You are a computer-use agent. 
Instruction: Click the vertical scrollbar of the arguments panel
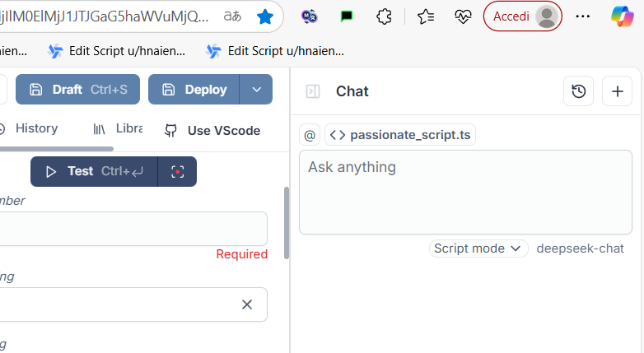(x=287, y=223)
